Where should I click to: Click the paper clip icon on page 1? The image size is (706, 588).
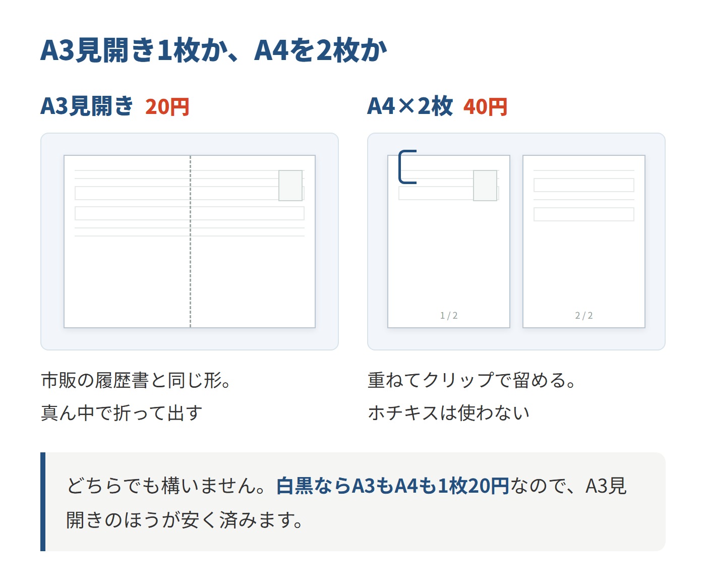tap(407, 166)
